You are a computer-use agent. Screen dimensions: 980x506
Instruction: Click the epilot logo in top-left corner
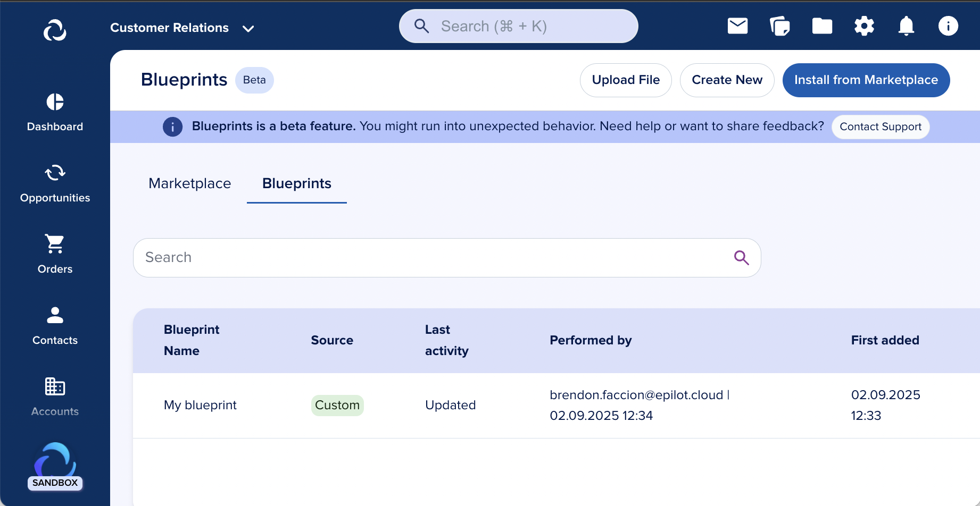[55, 30]
